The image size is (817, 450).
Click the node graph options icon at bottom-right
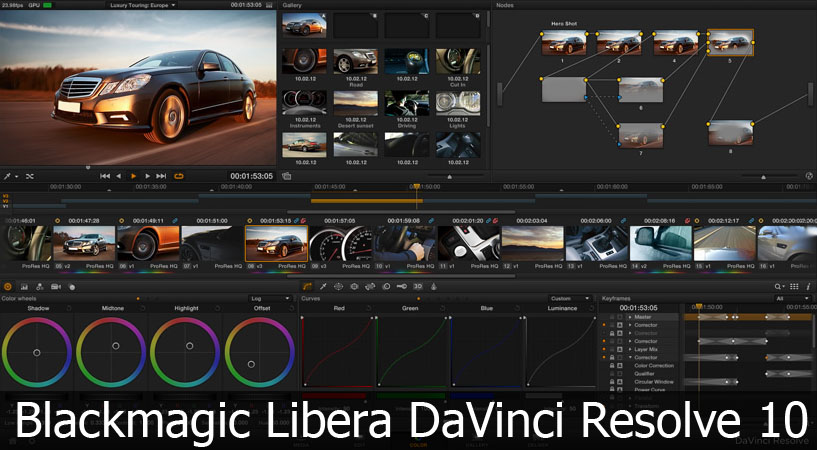click(x=809, y=177)
